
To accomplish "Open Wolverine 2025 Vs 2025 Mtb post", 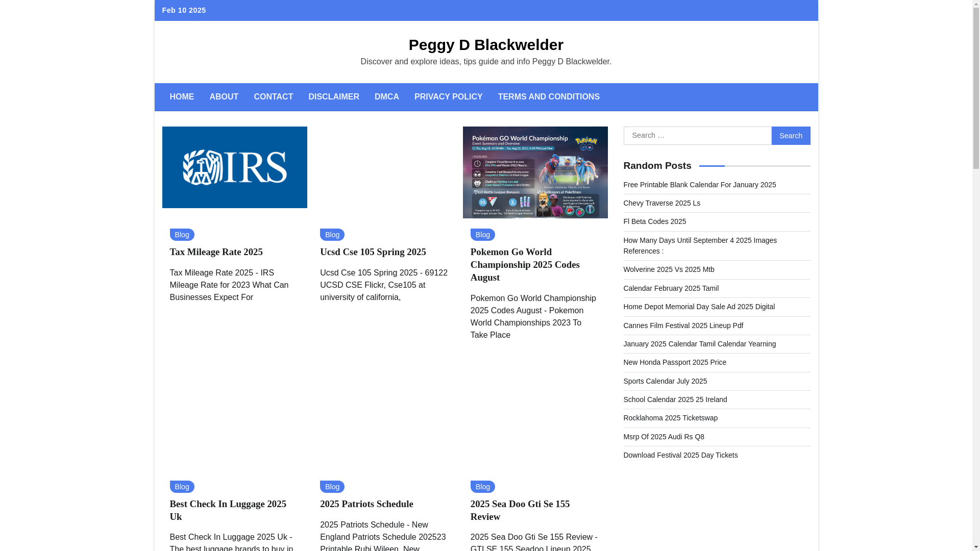I will pyautogui.click(x=669, y=269).
